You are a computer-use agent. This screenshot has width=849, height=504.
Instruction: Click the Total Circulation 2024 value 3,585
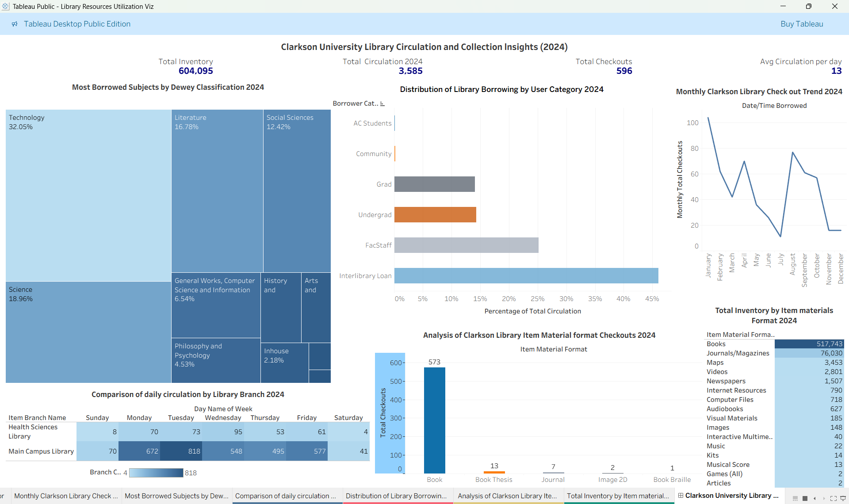pyautogui.click(x=410, y=71)
